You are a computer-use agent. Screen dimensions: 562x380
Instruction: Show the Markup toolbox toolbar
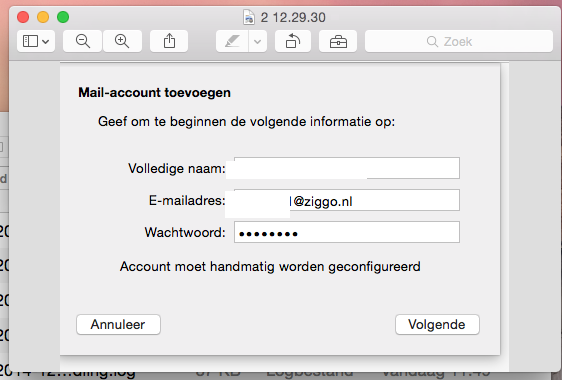point(338,41)
